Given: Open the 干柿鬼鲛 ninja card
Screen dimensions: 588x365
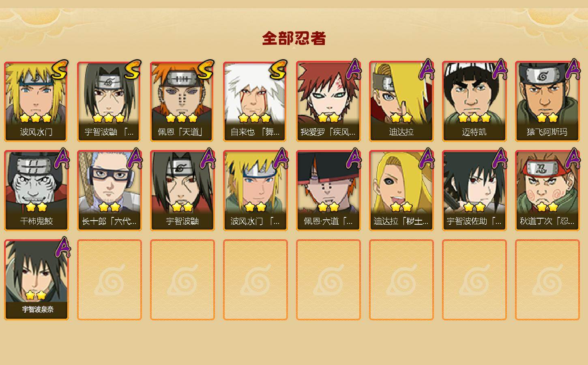Looking at the screenshot, I should [36, 191].
